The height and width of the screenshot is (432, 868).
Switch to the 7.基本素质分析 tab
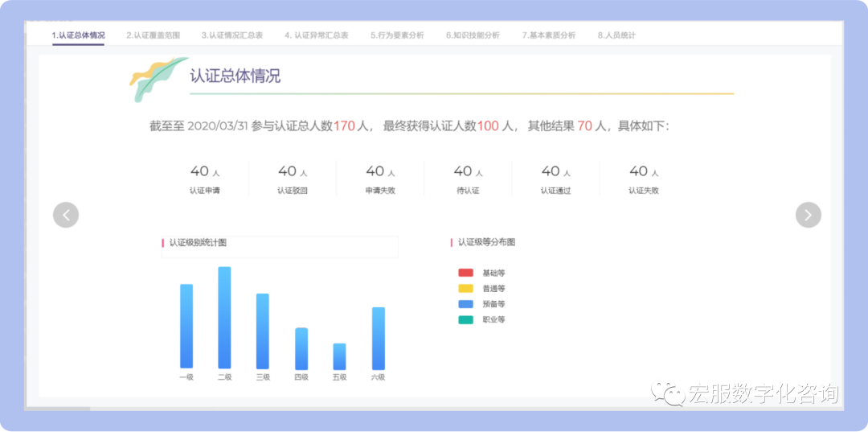coord(549,35)
